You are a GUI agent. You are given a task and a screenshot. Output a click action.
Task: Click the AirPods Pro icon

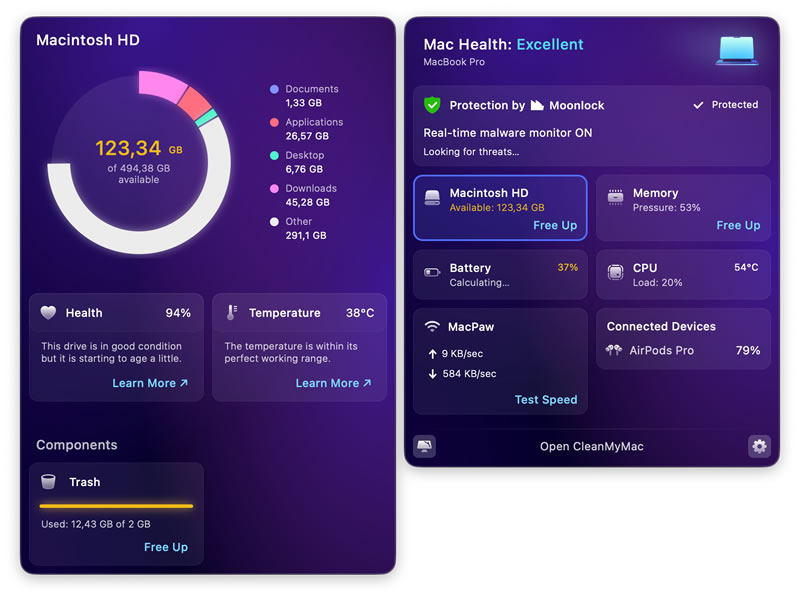[614, 350]
